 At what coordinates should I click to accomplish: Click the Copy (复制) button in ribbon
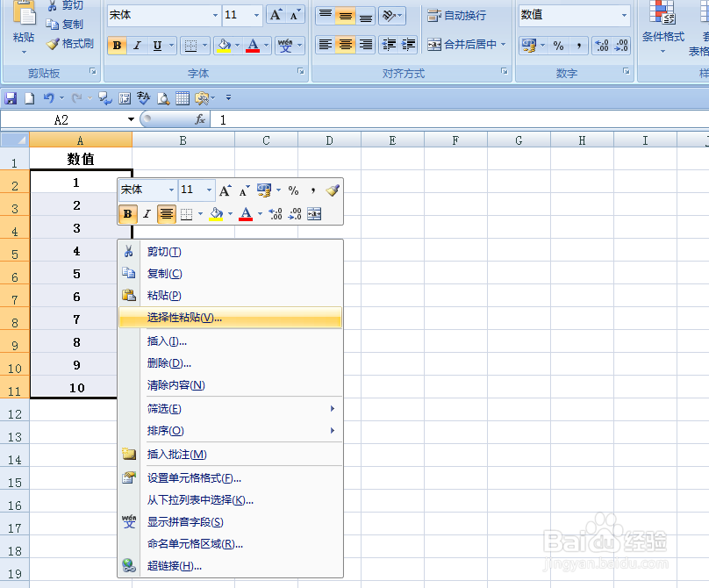click(65, 25)
